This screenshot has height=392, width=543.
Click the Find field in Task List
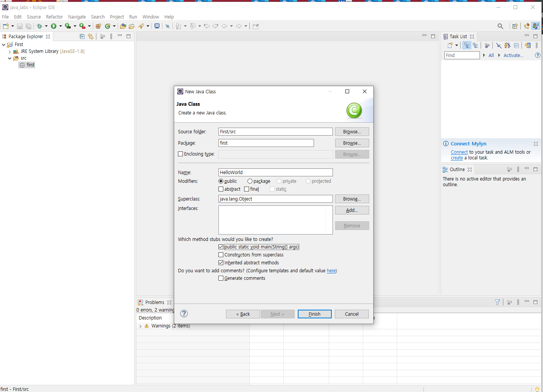pos(462,55)
